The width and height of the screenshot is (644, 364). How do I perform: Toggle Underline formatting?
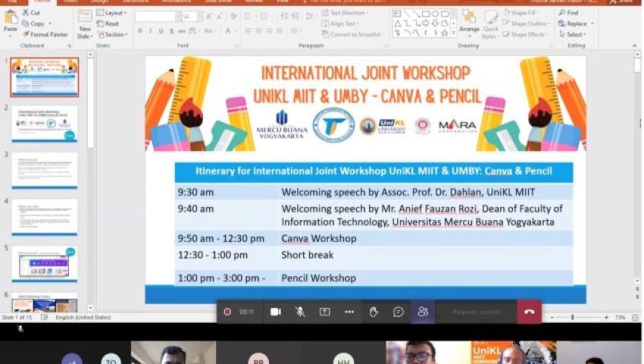[161, 31]
